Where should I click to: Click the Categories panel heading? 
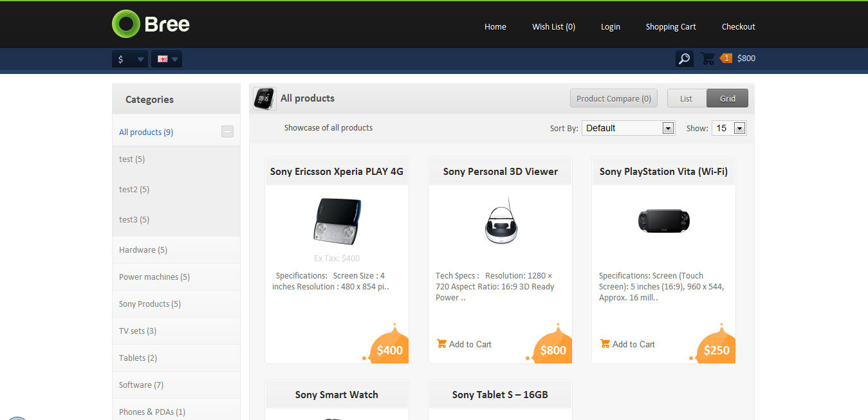pos(149,99)
